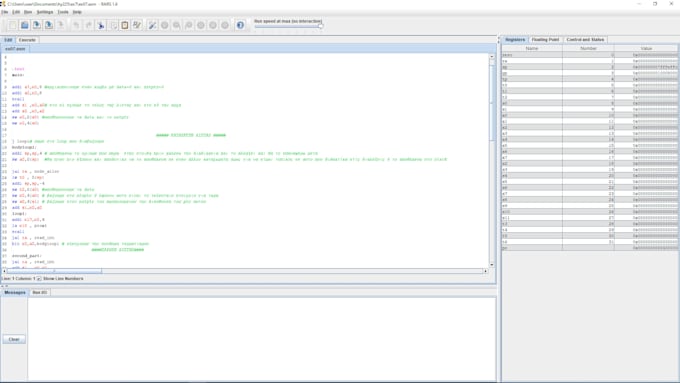Click the Backstep toolbar icon
This screenshot has width=680, height=383.
[189, 25]
